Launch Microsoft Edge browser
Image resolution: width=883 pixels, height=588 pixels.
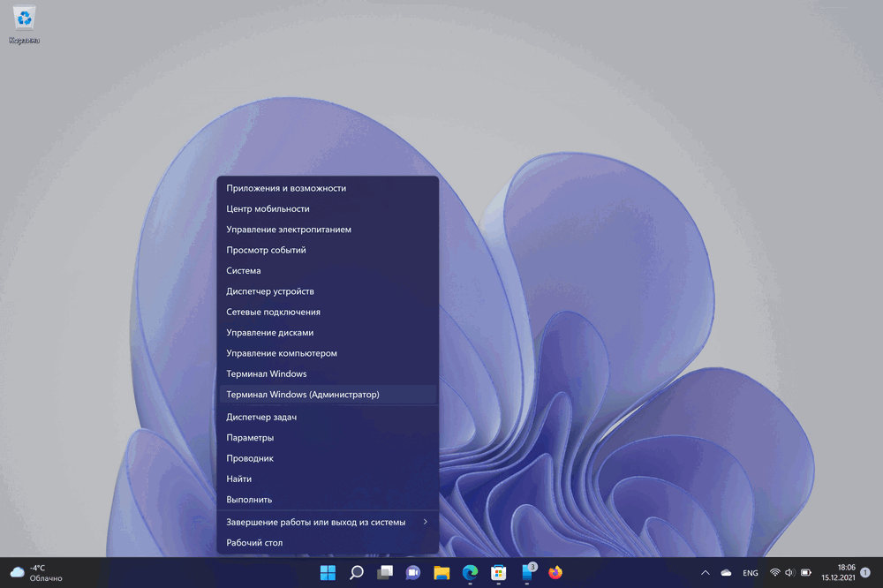[470, 572]
